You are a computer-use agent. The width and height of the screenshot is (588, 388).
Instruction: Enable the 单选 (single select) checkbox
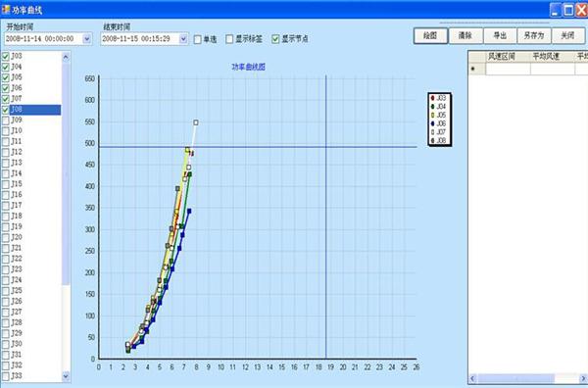[x=198, y=39]
